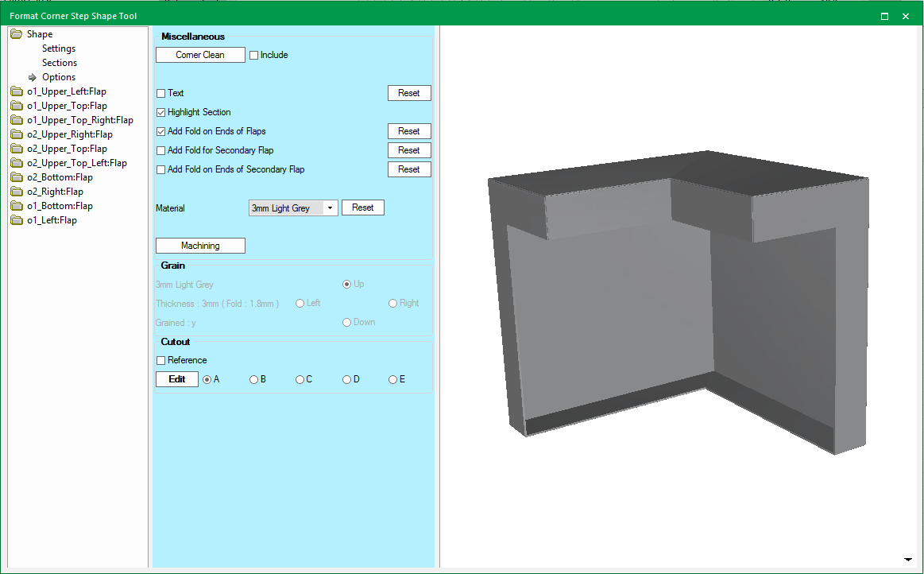Click the 3D corner step preview
The image size is (924, 574).
pyautogui.click(x=677, y=302)
